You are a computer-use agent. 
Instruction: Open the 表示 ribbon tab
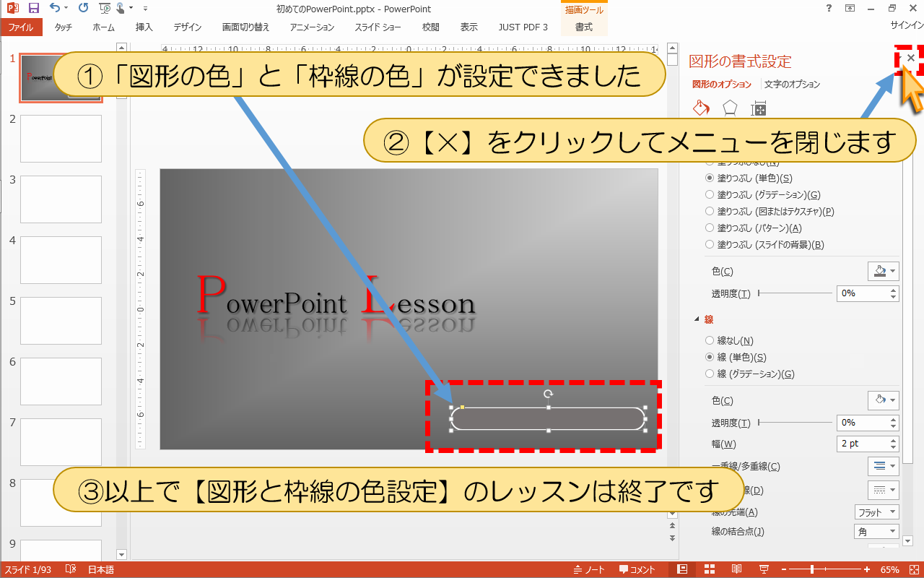click(x=469, y=27)
